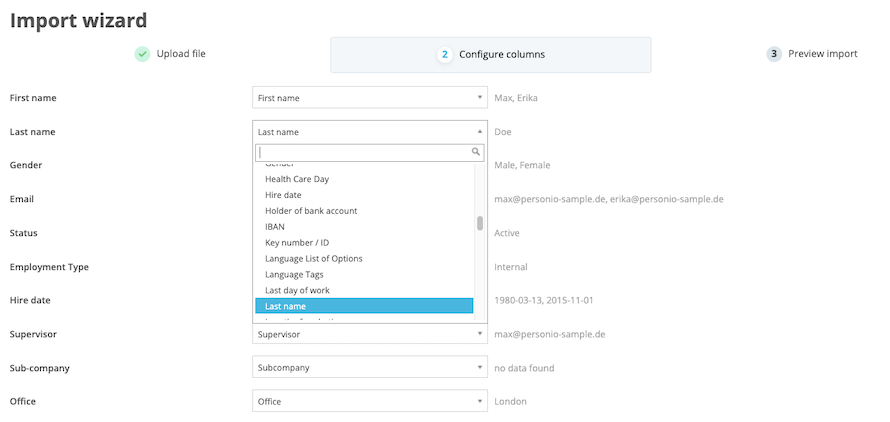Click the green Upload file checkmark icon

pyautogui.click(x=142, y=54)
